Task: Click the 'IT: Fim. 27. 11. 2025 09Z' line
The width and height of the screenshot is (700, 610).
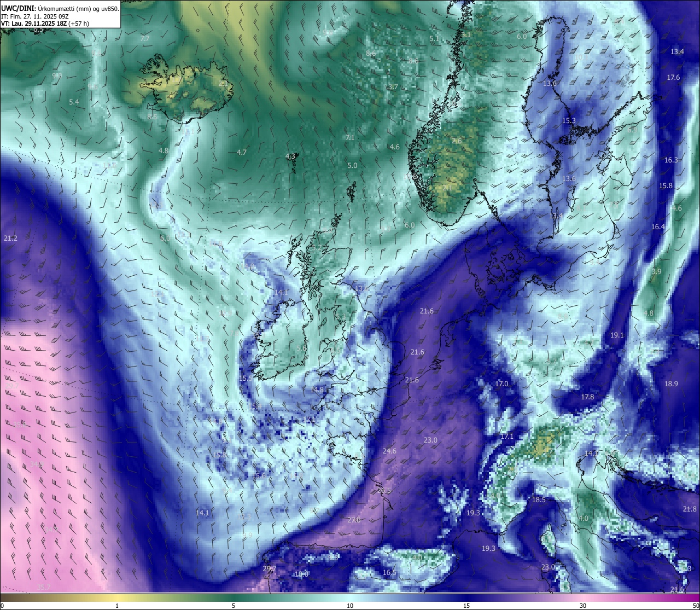Action: click(x=35, y=16)
